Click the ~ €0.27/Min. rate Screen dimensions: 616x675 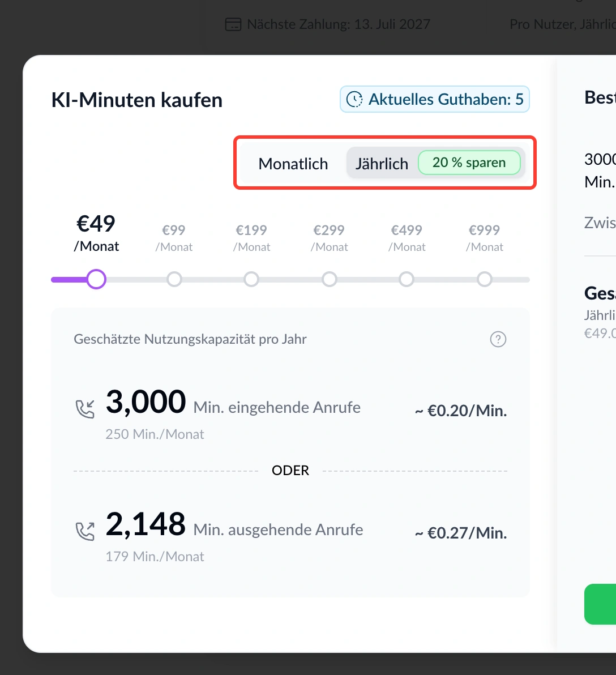pos(461,533)
